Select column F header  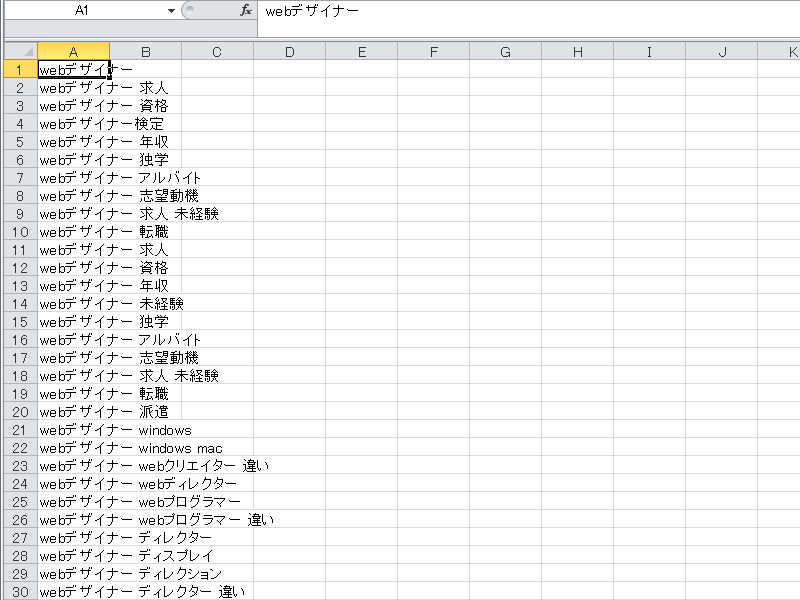pos(434,52)
